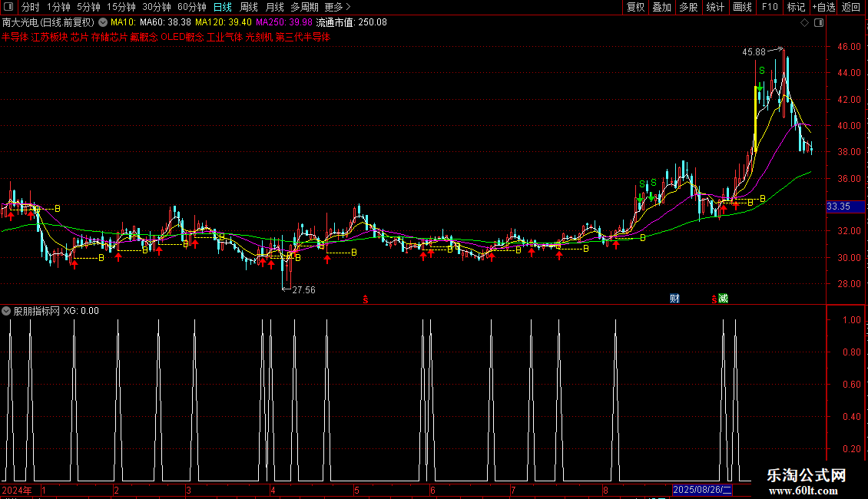Open the 江苏板块 sector link
The image size is (868, 499).
[x=49, y=37]
